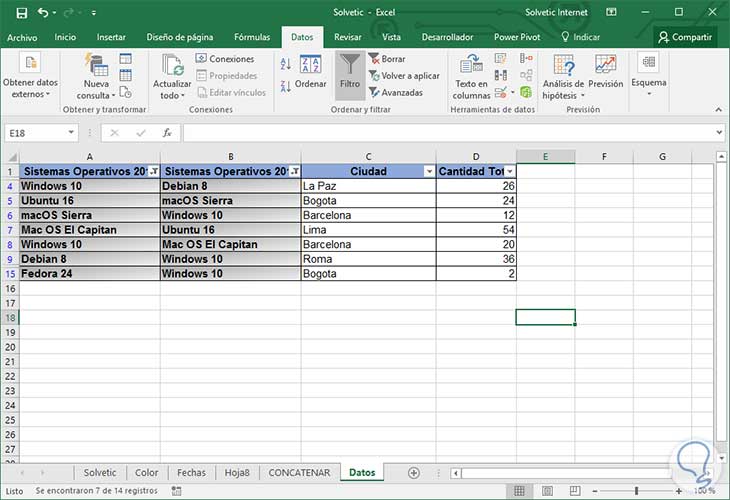Click the Actualizar todo icon

172,65
